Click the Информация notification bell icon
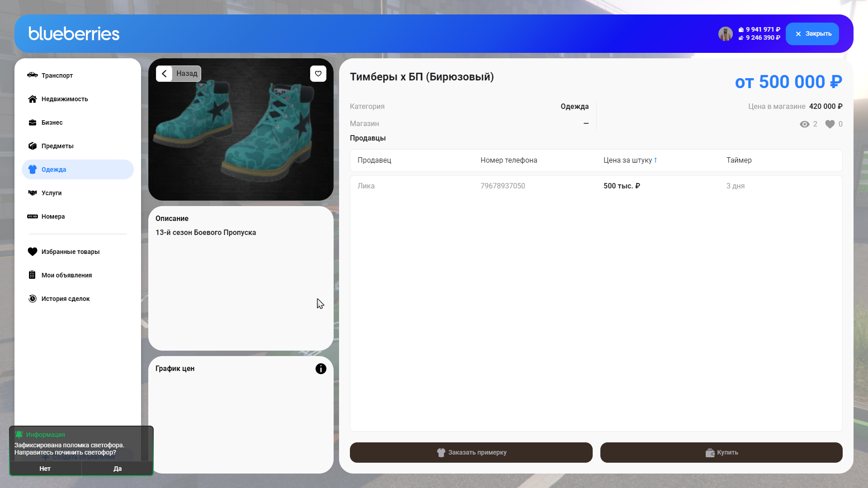The image size is (868, 488). 19,435
